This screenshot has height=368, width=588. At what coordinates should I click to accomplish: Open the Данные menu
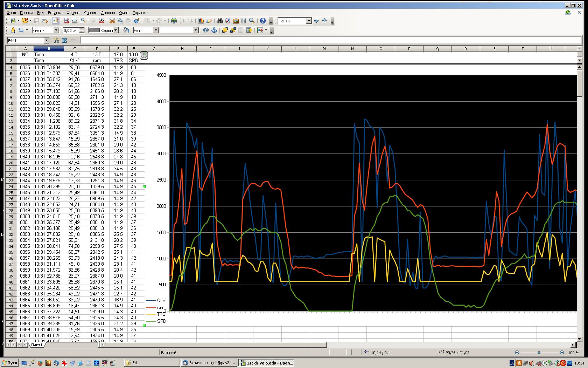click(108, 13)
